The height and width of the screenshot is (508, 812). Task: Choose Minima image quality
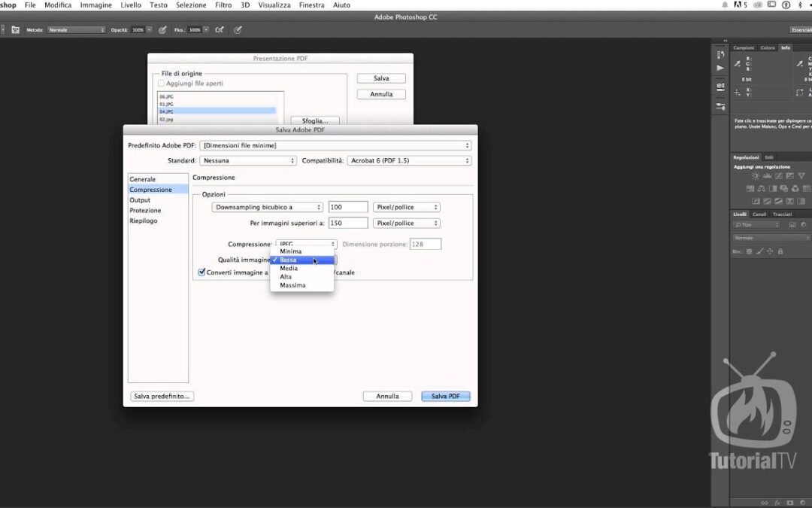302,251
